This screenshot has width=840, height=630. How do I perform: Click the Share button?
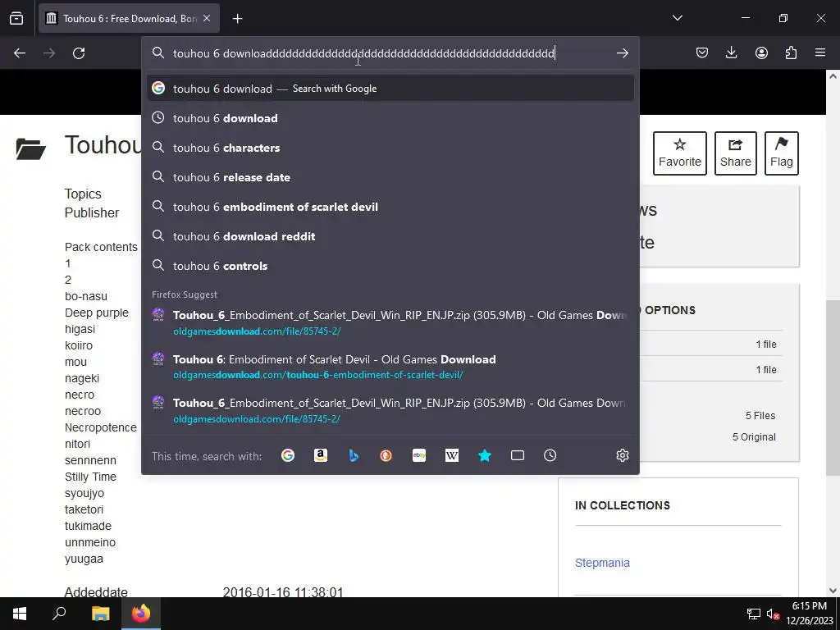pyautogui.click(x=736, y=153)
